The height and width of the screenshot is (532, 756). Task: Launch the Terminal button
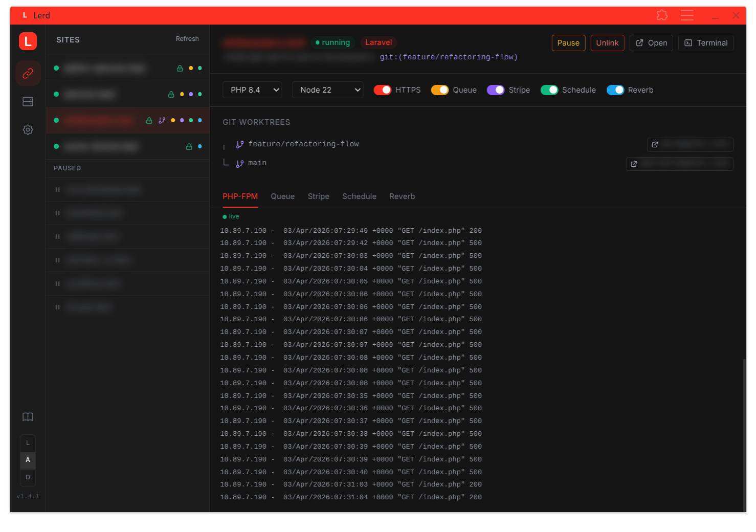[706, 43]
